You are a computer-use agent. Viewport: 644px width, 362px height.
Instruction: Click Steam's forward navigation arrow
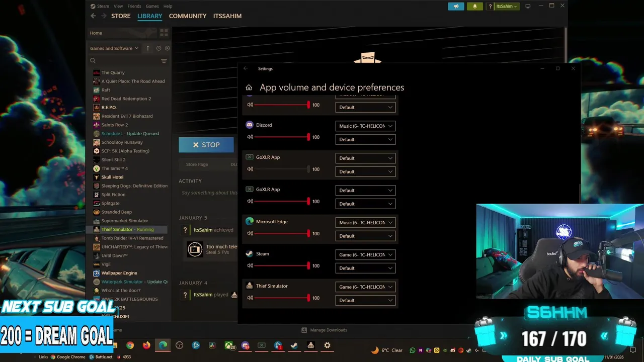click(104, 16)
